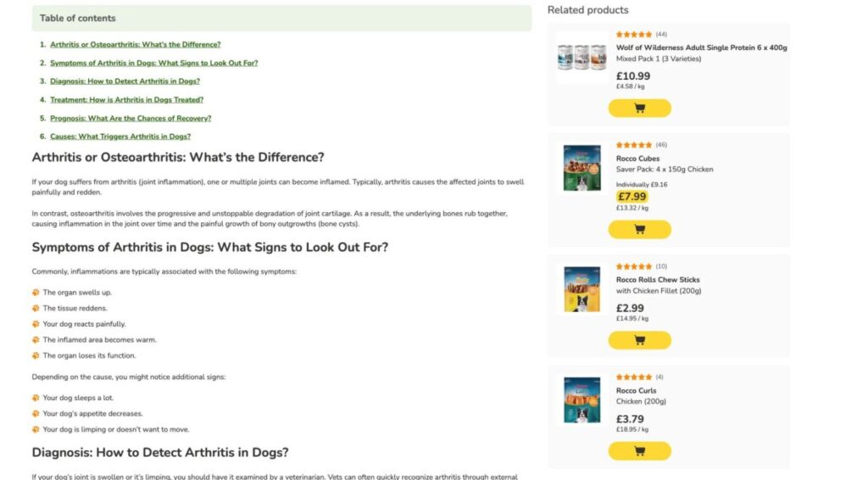Click Rocco Curls star rating
The image size is (868, 480).
634,377
